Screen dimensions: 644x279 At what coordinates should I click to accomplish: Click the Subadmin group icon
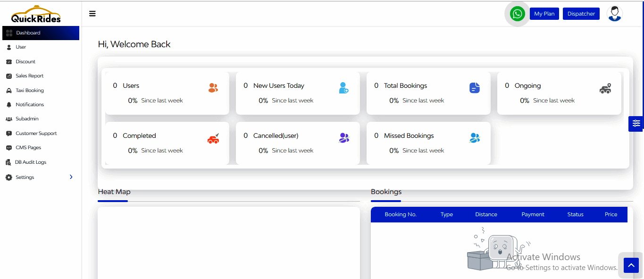9,119
